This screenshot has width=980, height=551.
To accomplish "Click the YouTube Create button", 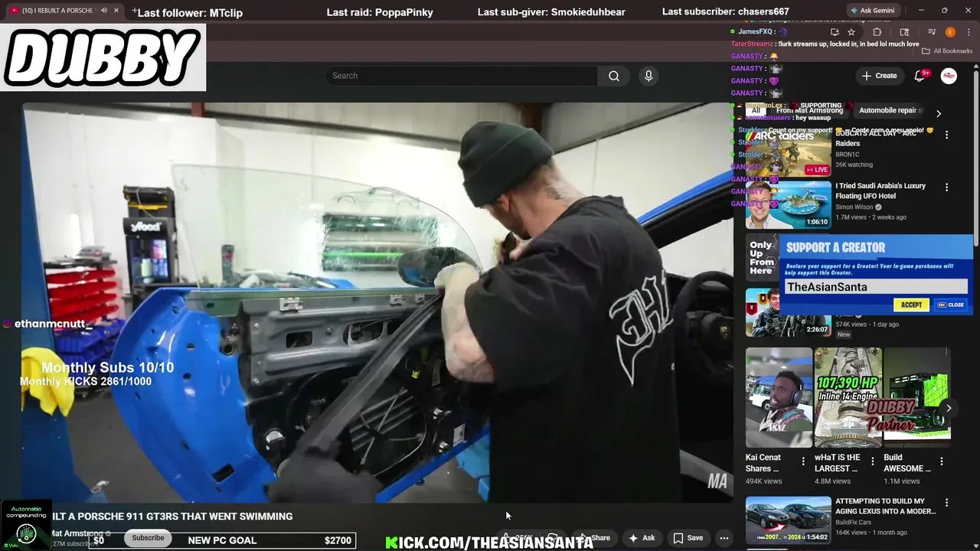I will point(879,76).
